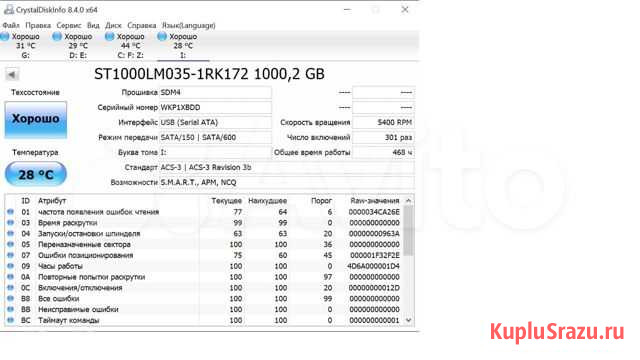Click the Порог column header
The image size is (640, 360).
[x=321, y=201]
